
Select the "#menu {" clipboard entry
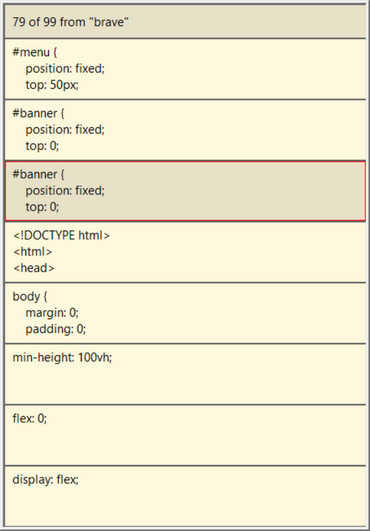pos(185,69)
